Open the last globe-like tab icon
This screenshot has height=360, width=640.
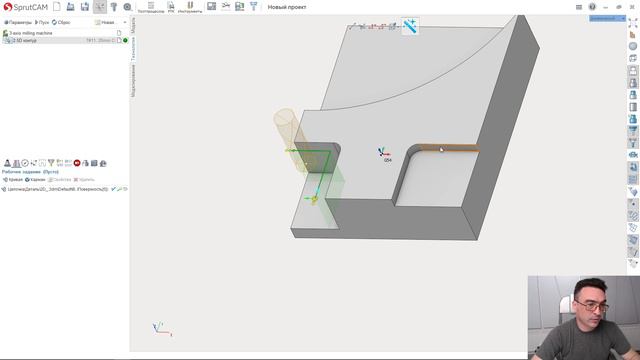[x=103, y=163]
